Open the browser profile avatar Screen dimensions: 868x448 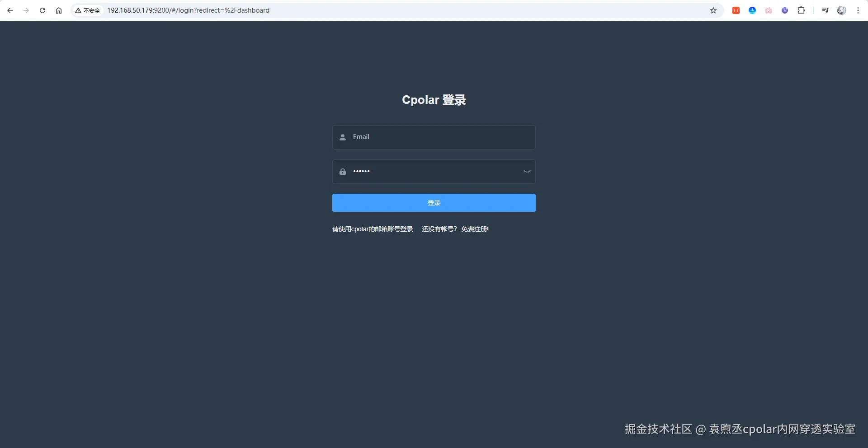click(x=842, y=10)
